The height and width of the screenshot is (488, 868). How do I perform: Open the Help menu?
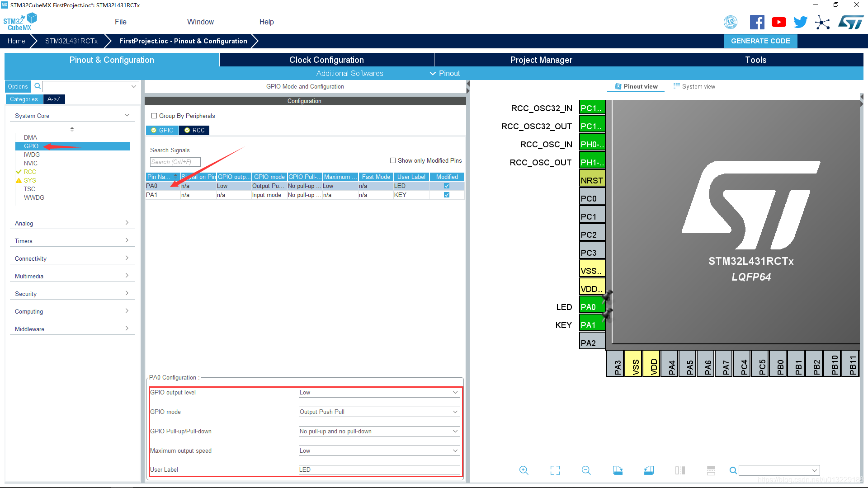point(266,22)
